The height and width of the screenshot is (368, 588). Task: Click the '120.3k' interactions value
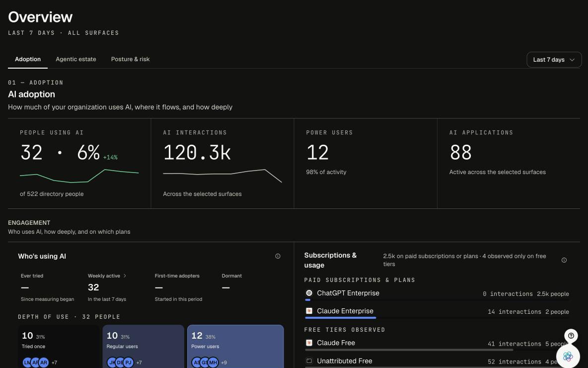[197, 153]
